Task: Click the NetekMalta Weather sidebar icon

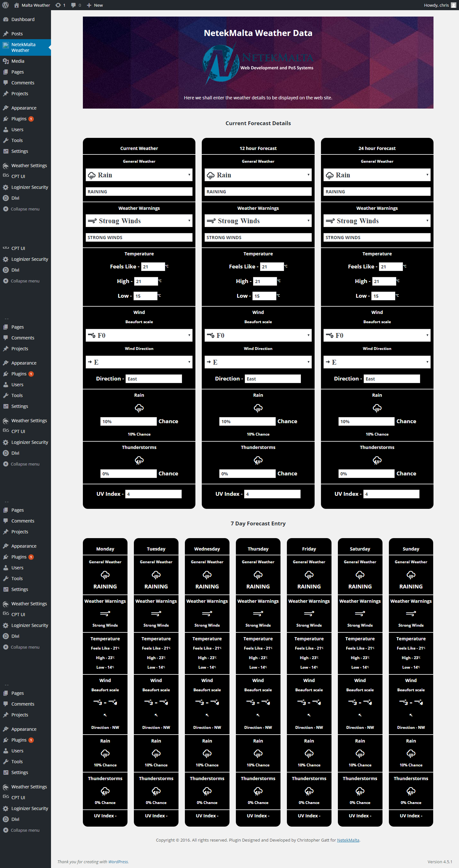Action: pyautogui.click(x=6, y=45)
